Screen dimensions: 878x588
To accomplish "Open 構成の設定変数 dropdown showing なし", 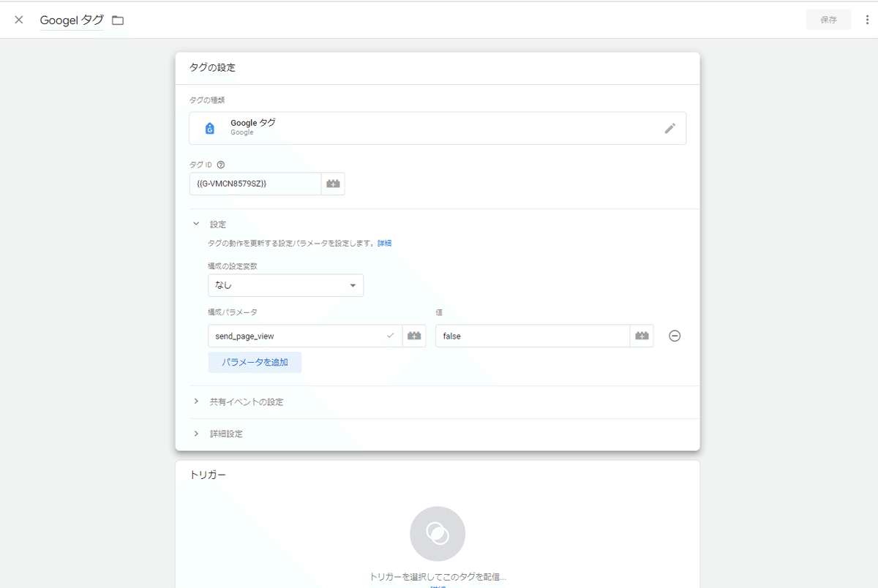I will pyautogui.click(x=285, y=285).
